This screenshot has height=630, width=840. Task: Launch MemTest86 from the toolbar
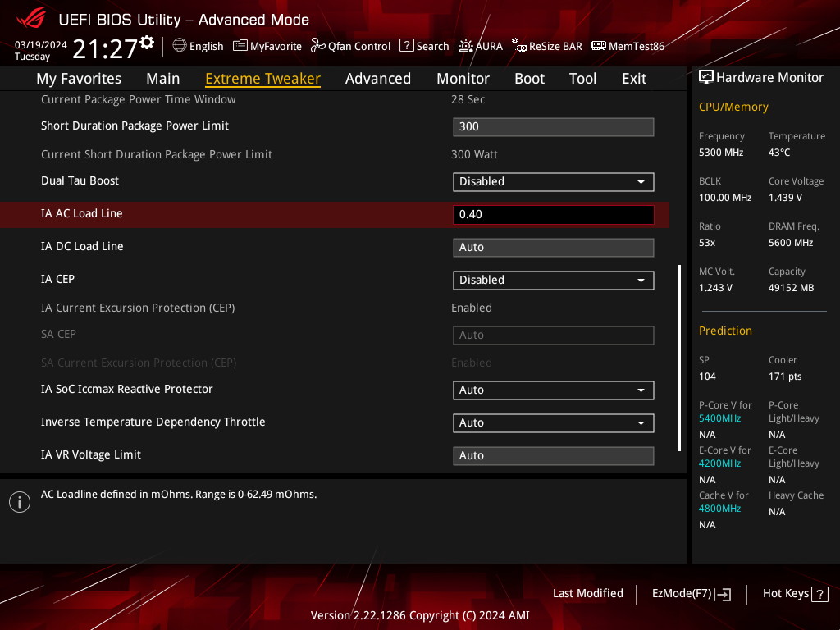click(x=598, y=46)
